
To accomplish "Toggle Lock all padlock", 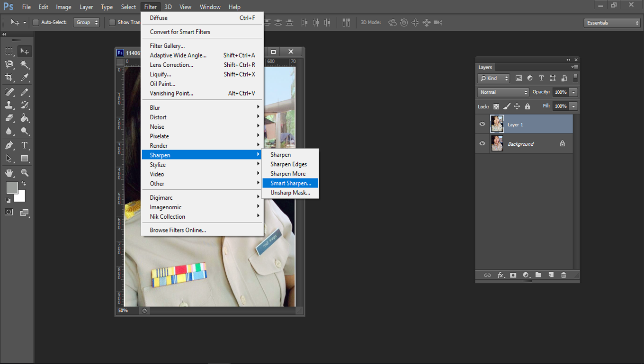I will pyautogui.click(x=528, y=107).
